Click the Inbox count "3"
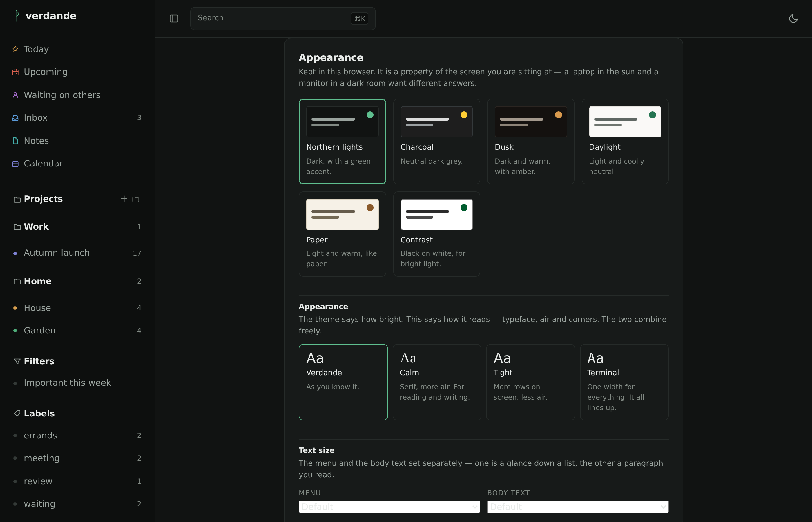Image resolution: width=812 pixels, height=522 pixels. click(139, 118)
